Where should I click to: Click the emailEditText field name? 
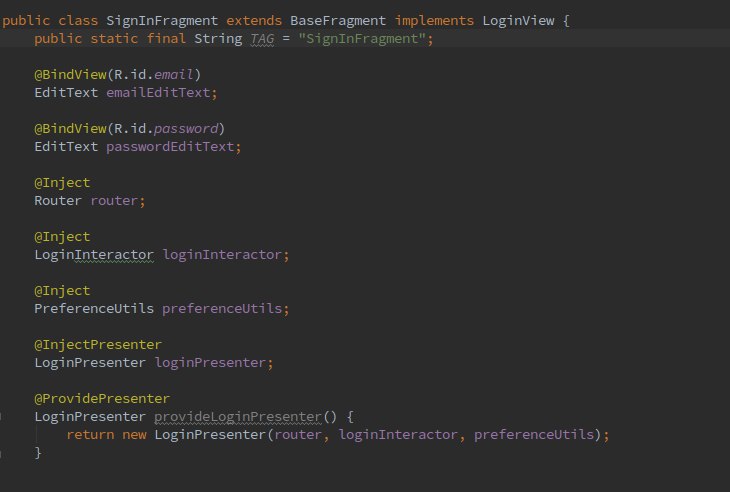click(x=158, y=93)
